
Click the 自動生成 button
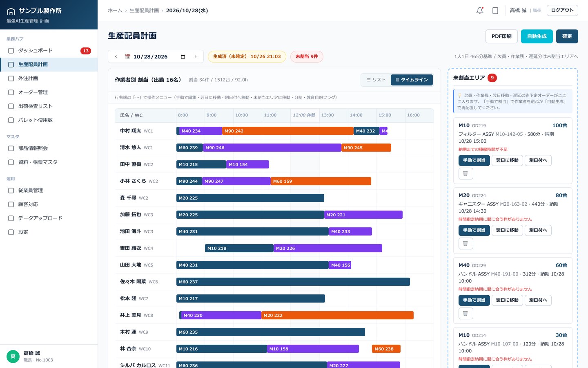click(537, 36)
